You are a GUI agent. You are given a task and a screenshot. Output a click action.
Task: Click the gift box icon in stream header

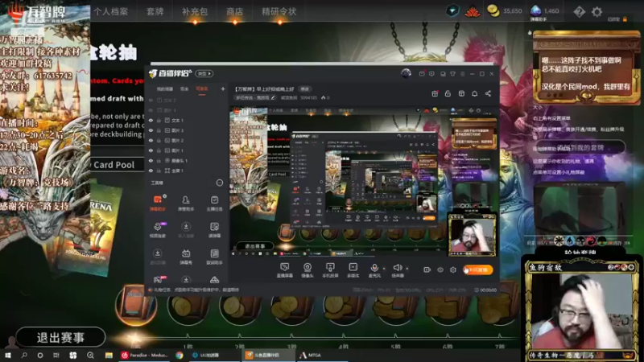pos(435,93)
